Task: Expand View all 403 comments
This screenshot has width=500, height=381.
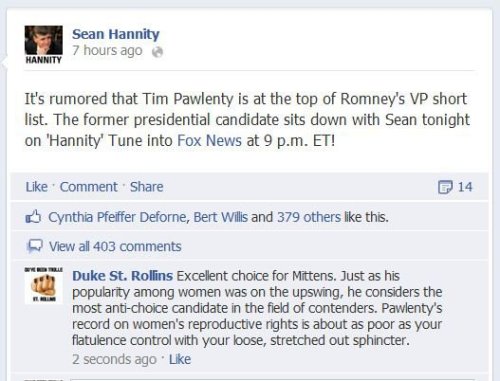Action: 115,247
